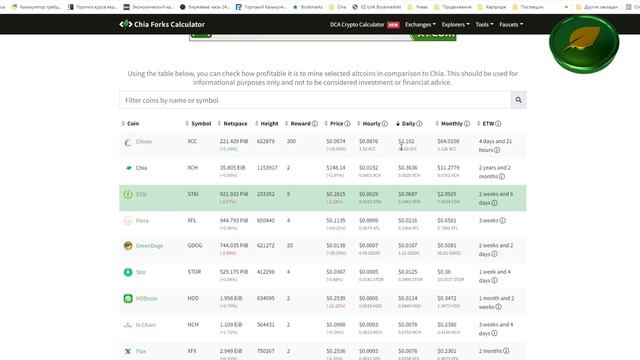Click the Chia Forks Calculator logo icon
The width and height of the screenshot is (640, 360).
point(125,24)
